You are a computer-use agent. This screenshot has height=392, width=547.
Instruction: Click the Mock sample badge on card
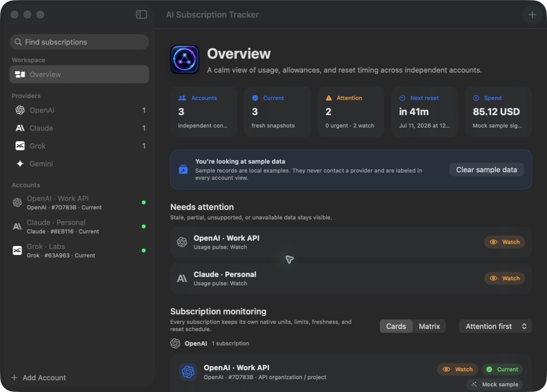pos(495,384)
